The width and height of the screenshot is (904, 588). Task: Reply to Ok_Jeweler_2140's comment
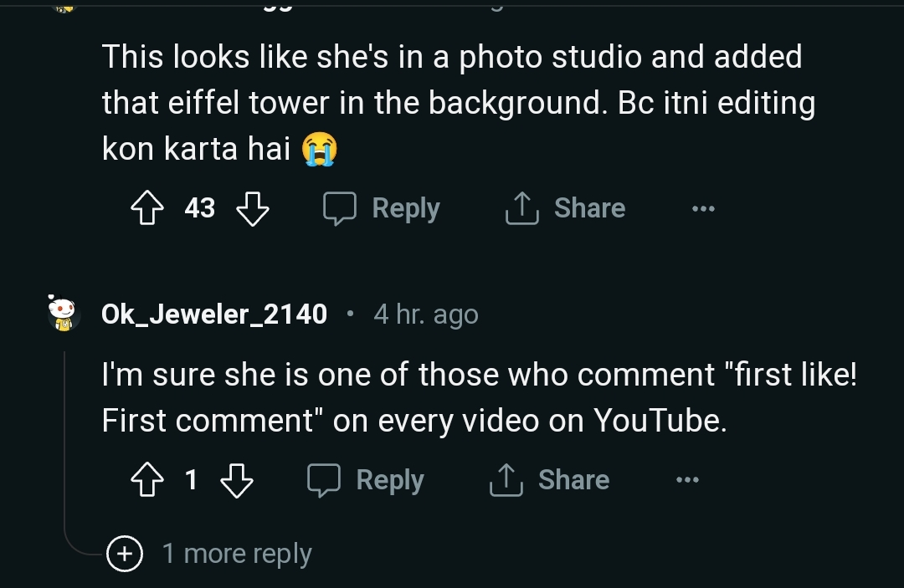click(366, 480)
